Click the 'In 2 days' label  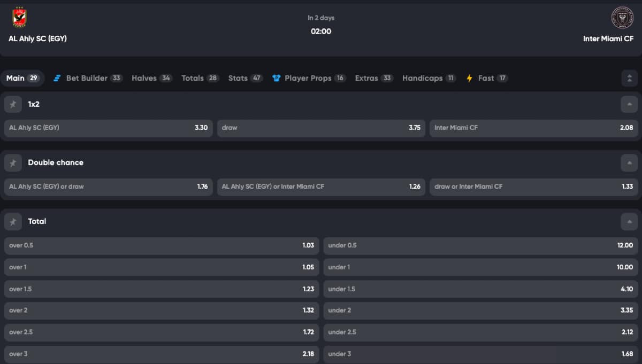click(x=321, y=18)
